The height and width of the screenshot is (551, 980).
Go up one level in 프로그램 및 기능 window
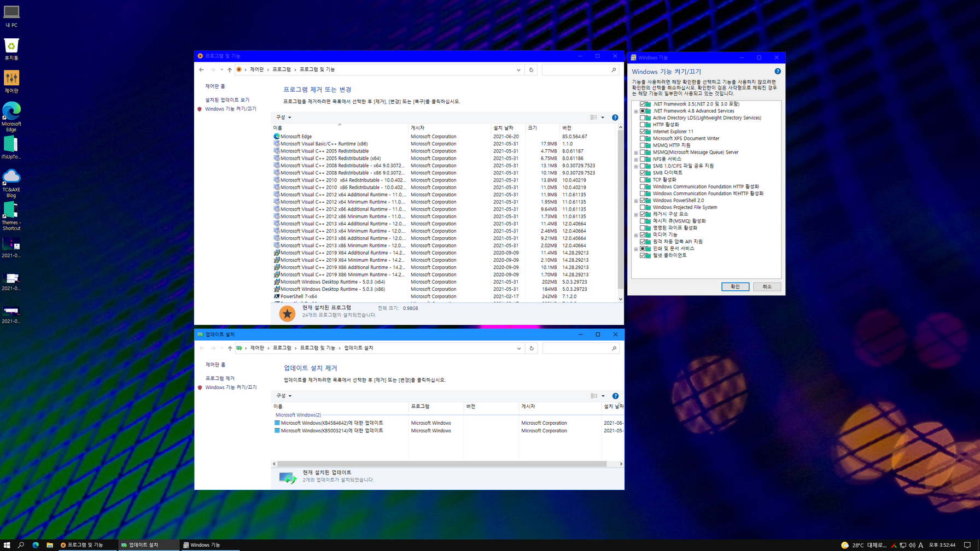[x=230, y=69]
